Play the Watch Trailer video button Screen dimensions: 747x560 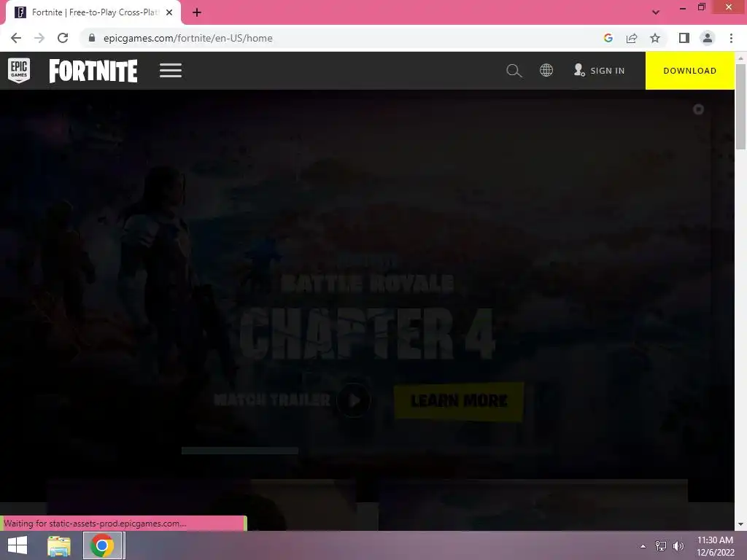tap(354, 400)
